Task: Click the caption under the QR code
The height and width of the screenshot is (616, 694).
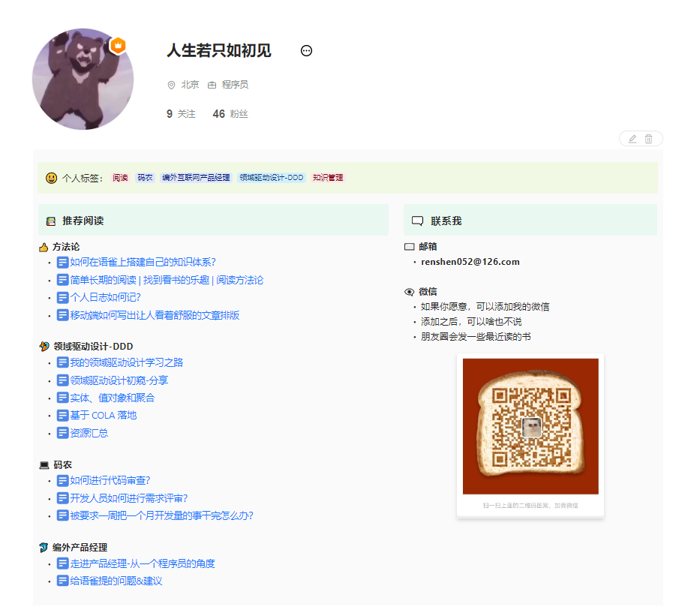Action: [x=530, y=506]
